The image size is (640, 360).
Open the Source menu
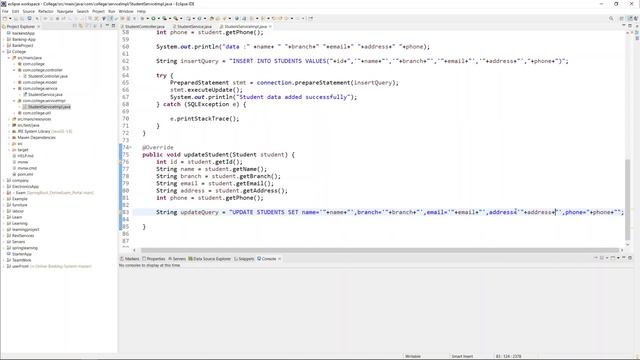[29, 11]
